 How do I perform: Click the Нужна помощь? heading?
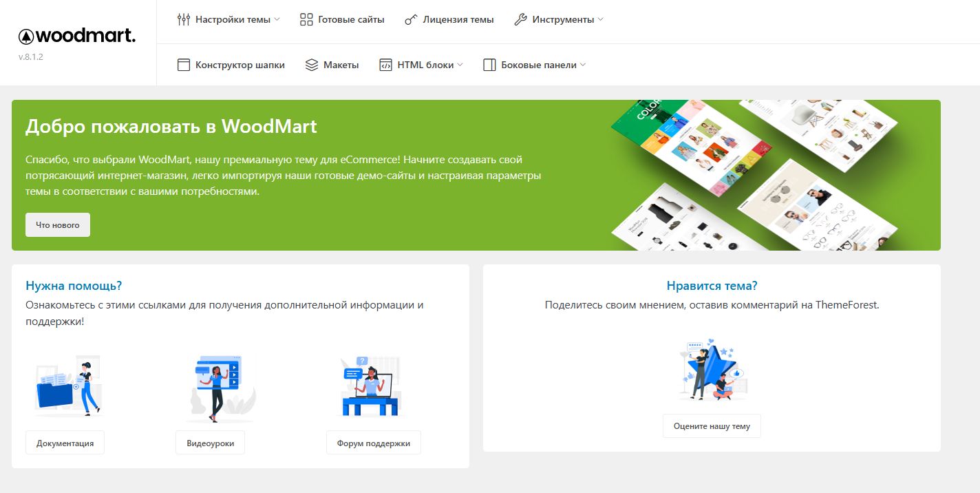[74, 286]
